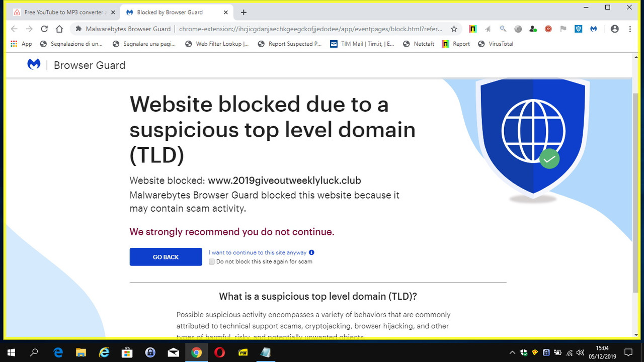Click 'I want to continue to this site anyway'
644x362 pixels.
point(258,252)
